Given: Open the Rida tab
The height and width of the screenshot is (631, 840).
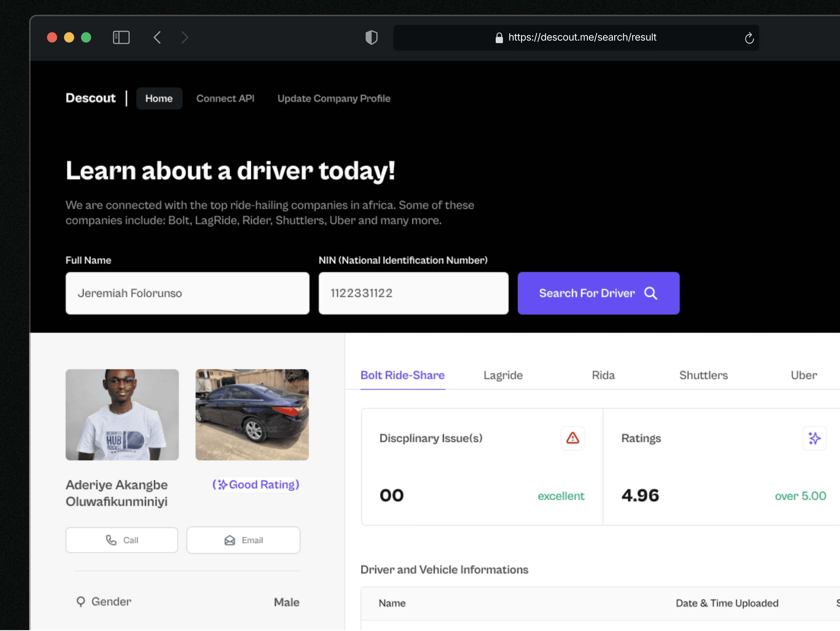Looking at the screenshot, I should click(x=603, y=375).
